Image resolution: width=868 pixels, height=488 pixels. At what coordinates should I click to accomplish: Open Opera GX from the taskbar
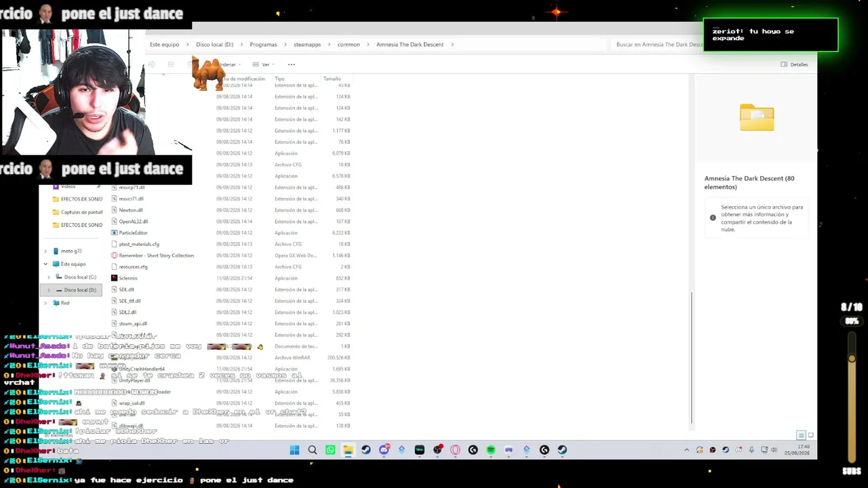(455, 450)
